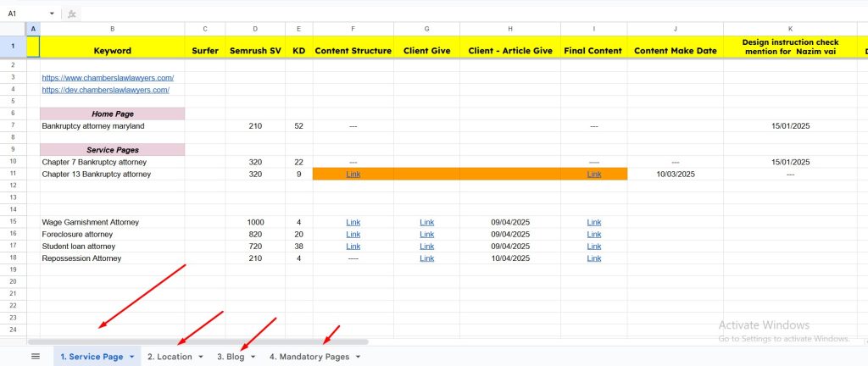Open the all sheets hamburger menu
The width and height of the screenshot is (868, 366).
tap(36, 357)
